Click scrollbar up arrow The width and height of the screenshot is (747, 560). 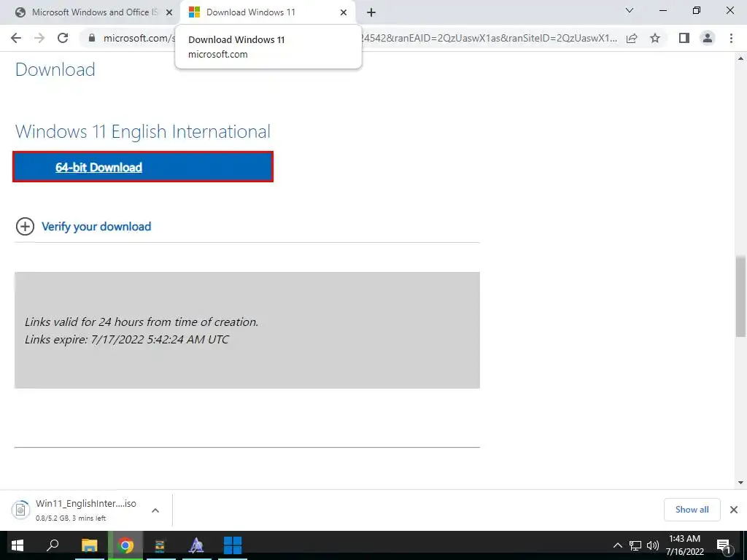click(x=740, y=58)
